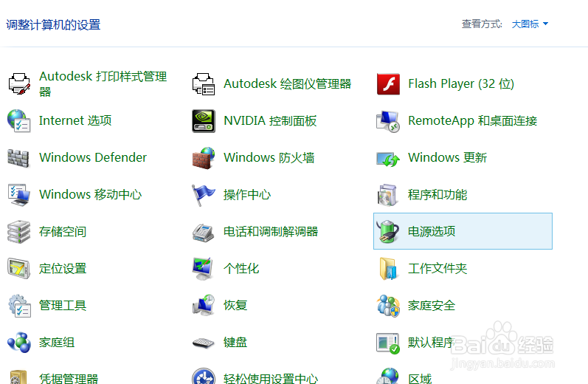The height and width of the screenshot is (384, 588).
Task: Select the 家庭安全 text
Action: (x=432, y=305)
